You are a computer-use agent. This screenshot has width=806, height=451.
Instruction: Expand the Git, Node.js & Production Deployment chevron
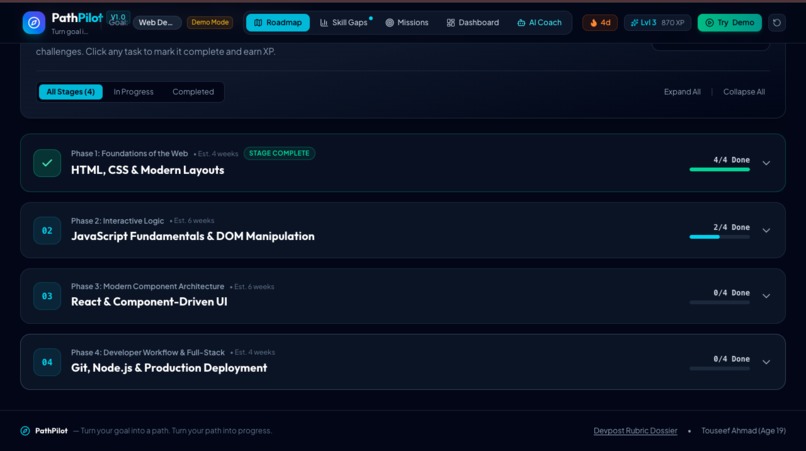pyautogui.click(x=766, y=362)
